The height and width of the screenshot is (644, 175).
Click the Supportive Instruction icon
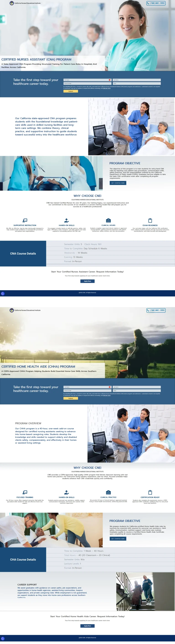pyautogui.click(x=25, y=220)
